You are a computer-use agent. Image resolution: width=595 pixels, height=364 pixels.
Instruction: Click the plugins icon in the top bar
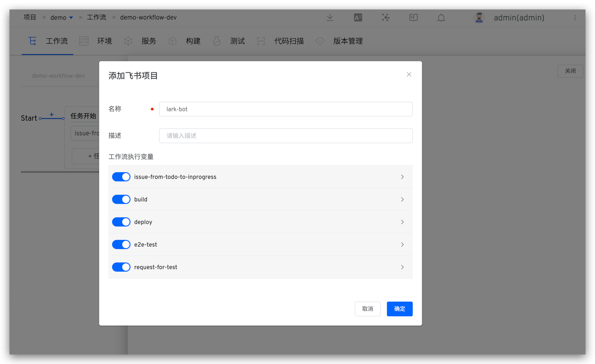click(386, 17)
